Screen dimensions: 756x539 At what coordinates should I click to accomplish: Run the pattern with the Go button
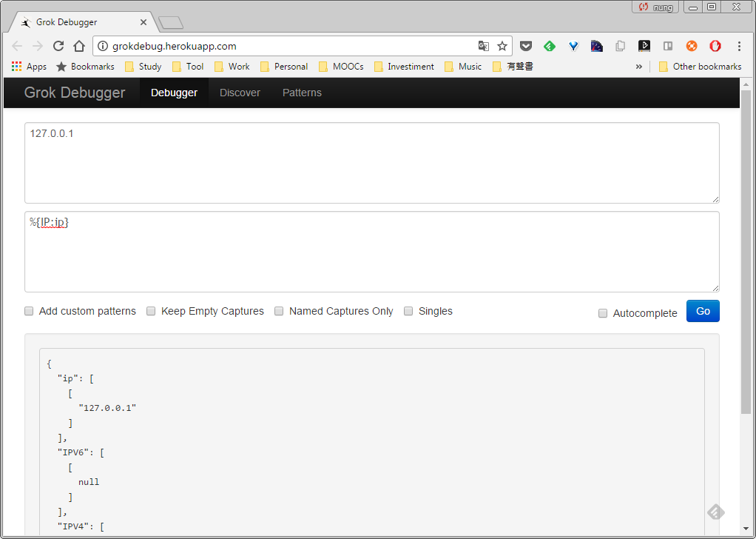pyautogui.click(x=703, y=311)
